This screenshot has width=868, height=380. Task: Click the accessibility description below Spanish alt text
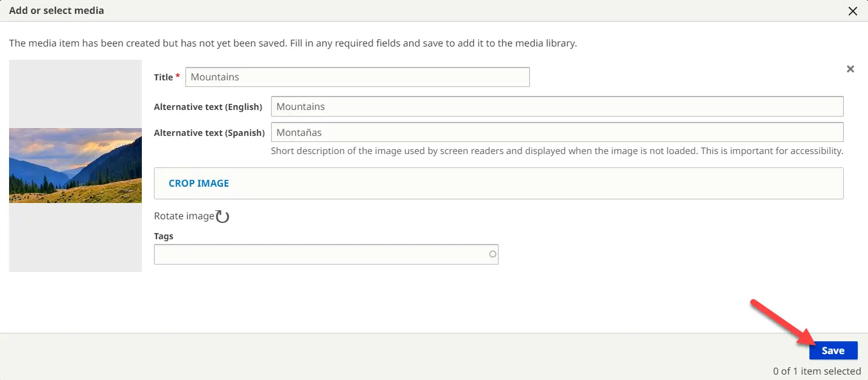tap(557, 151)
